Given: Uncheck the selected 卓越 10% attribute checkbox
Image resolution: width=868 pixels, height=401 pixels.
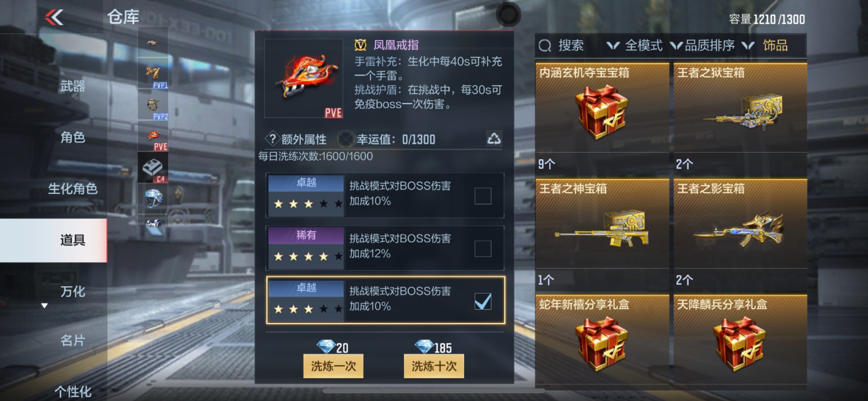Looking at the screenshot, I should coord(483,301).
